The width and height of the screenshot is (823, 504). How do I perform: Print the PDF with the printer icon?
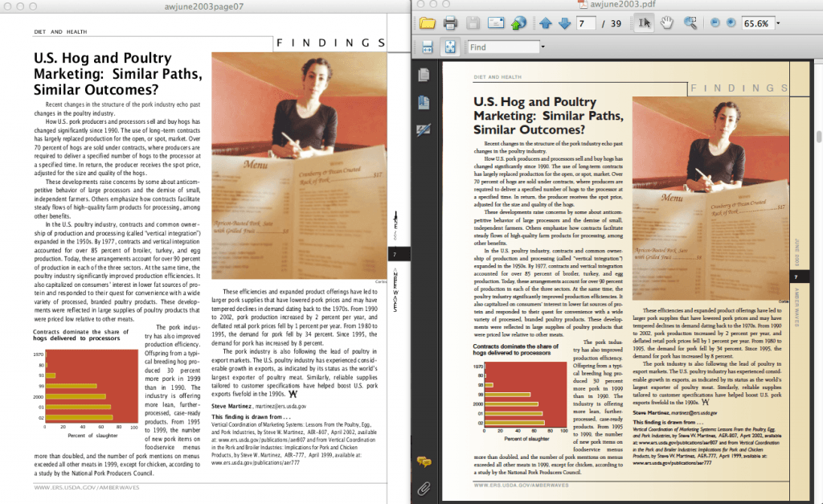pos(450,23)
